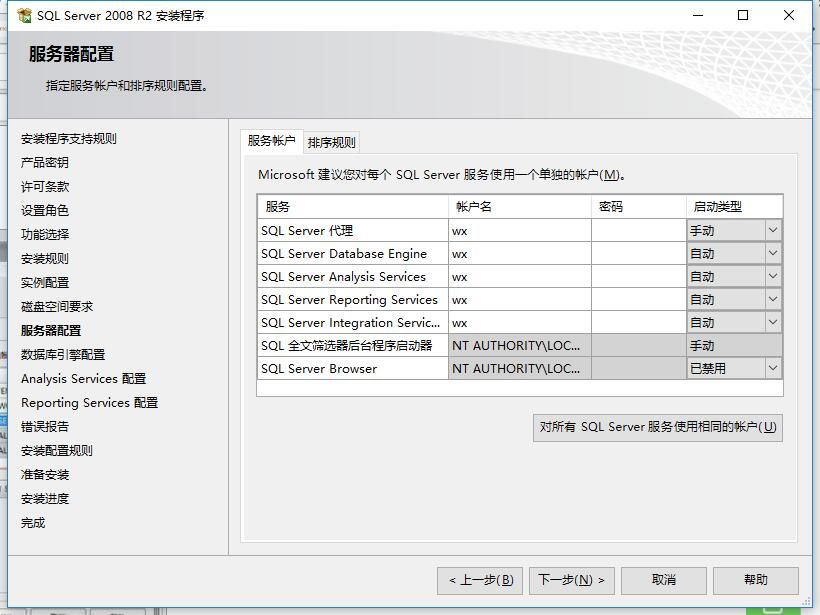Click account name field for Database Engine
This screenshot has width=820, height=615.
520,253
